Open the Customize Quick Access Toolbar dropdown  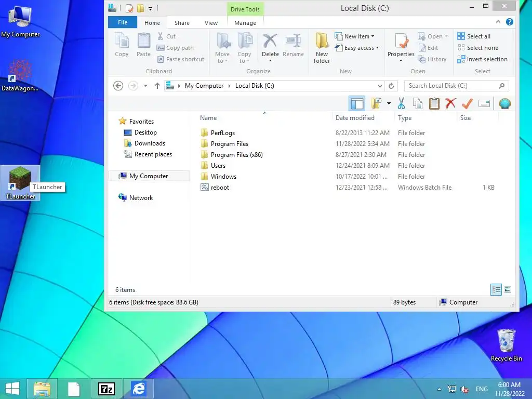(150, 8)
